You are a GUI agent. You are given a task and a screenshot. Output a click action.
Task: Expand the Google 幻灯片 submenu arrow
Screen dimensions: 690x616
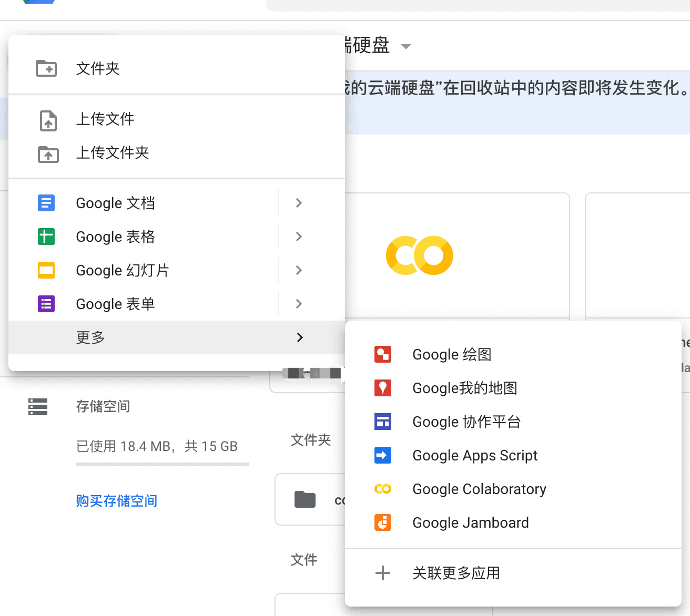(299, 270)
